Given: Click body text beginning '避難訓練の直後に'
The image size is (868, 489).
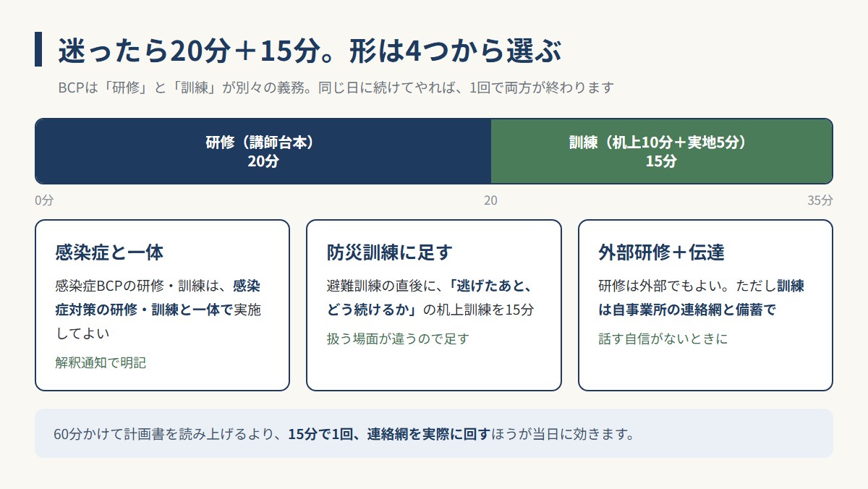Looking at the screenshot, I should [430, 297].
